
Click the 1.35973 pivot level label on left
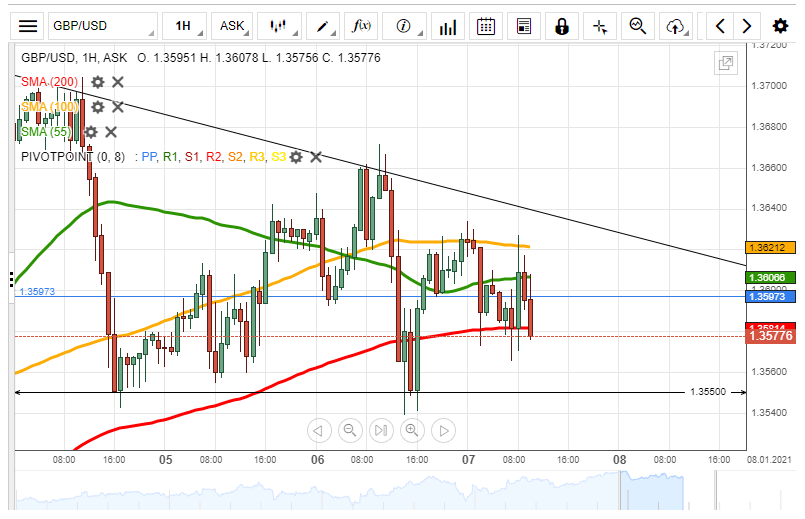37,292
